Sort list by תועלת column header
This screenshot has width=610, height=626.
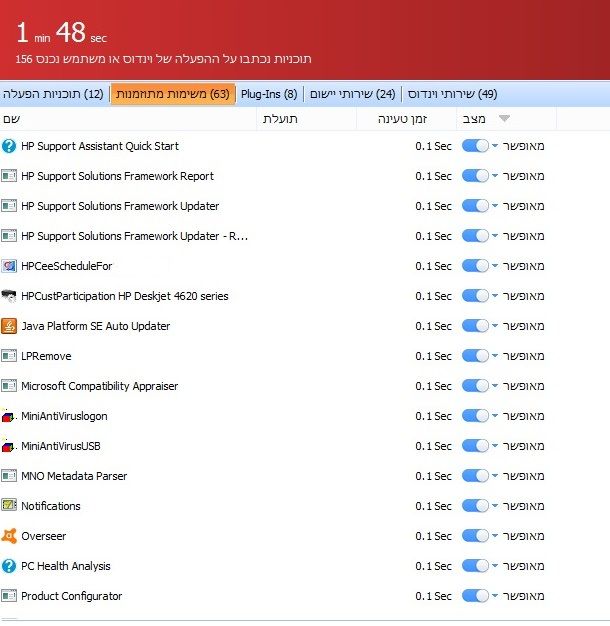point(307,119)
